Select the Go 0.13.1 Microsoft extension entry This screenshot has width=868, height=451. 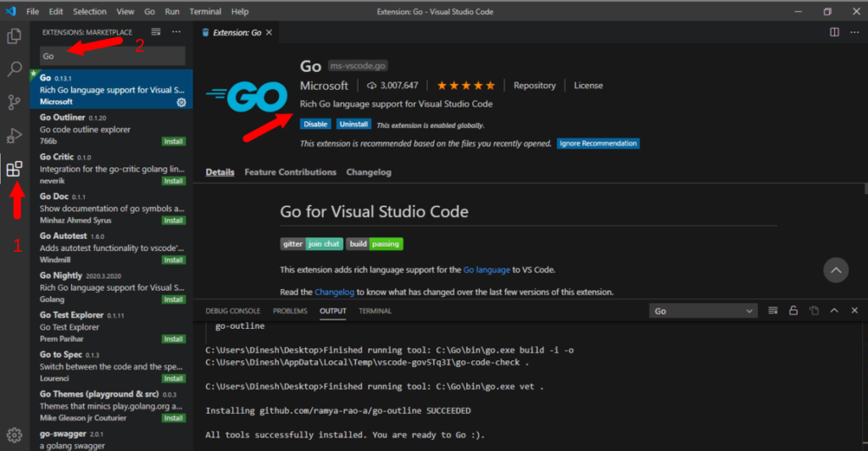click(111, 89)
